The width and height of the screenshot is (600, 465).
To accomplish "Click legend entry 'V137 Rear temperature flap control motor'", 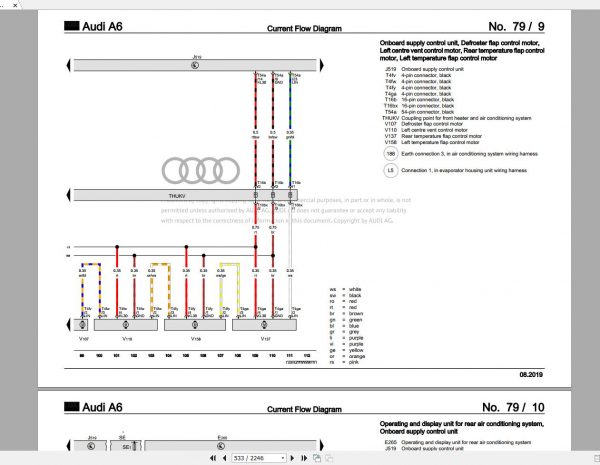I will point(433,136).
